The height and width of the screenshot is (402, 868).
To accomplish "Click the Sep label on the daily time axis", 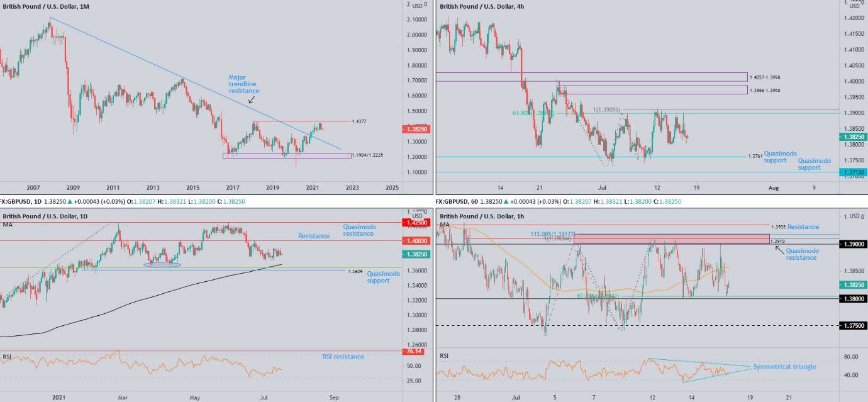I will pos(334,398).
